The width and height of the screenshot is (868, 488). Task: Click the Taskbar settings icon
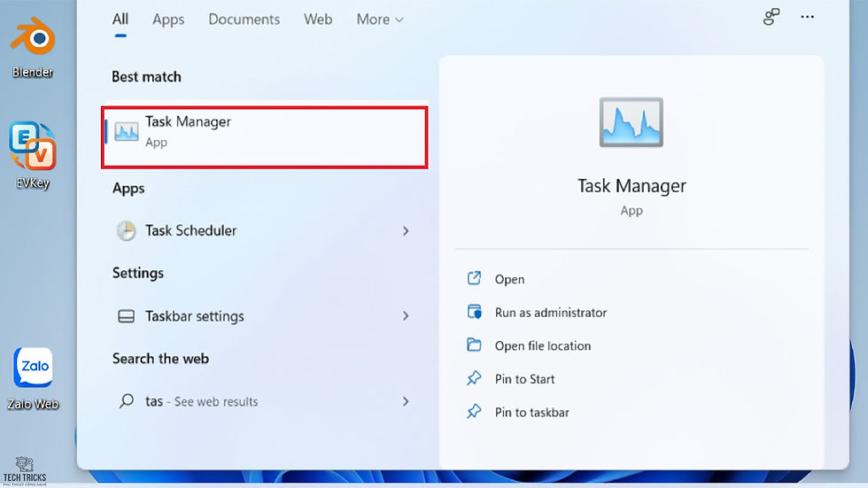(x=126, y=316)
